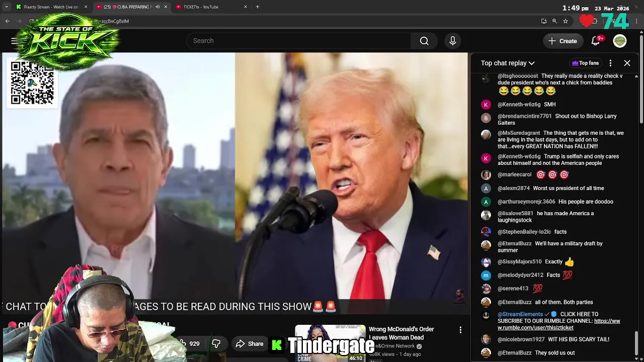Image resolution: width=644 pixels, height=362 pixels.
Task: Click @EternalBuzz military draft message
Action: 553,247
